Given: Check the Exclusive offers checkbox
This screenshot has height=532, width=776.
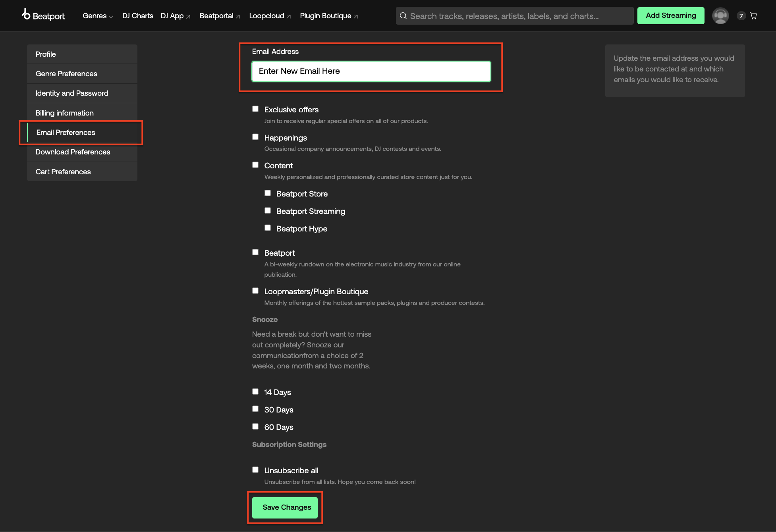Looking at the screenshot, I should pyautogui.click(x=255, y=109).
